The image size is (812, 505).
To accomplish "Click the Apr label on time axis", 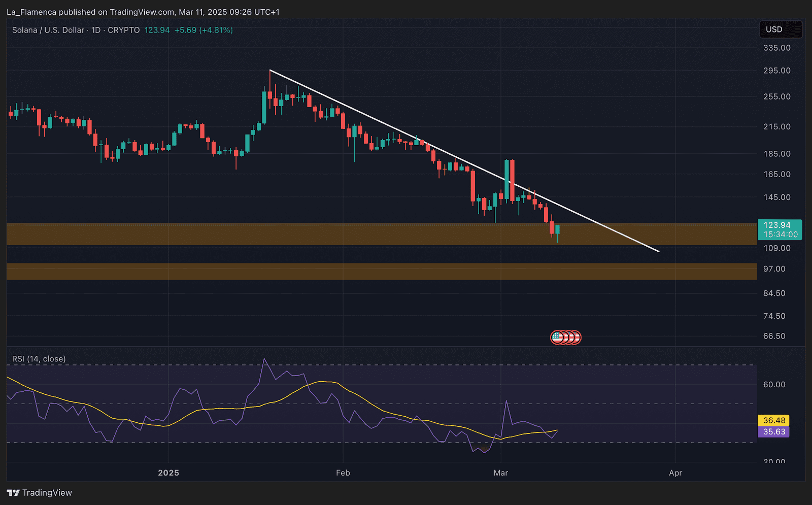I will [675, 473].
